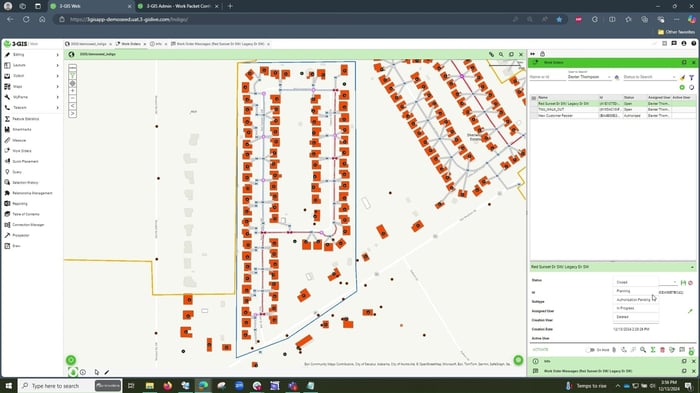Switch to the Work Order Messages tab
700x393 pixels.
pyautogui.click(x=220, y=44)
